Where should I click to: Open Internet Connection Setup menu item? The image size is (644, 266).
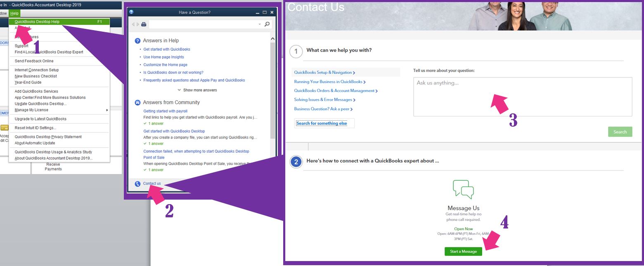coord(37,70)
